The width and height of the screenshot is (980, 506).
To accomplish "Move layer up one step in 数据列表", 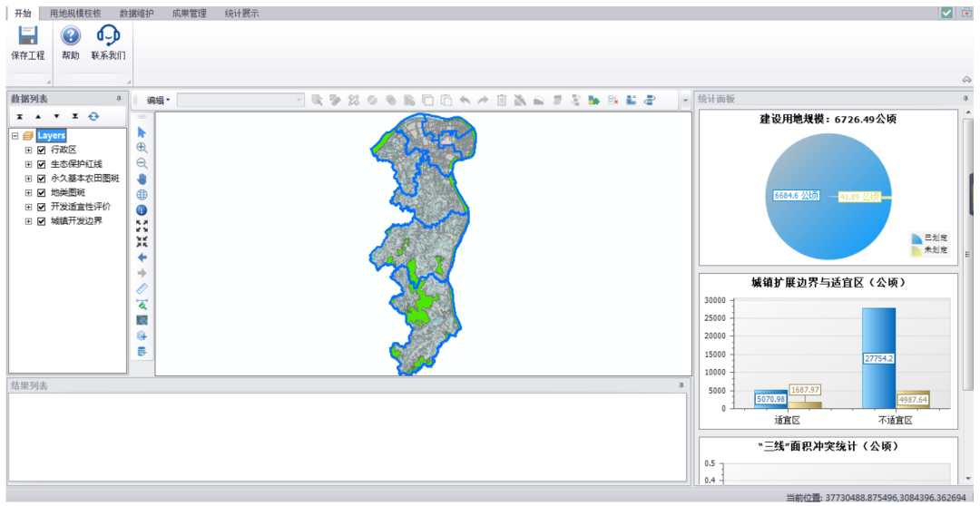I will [x=38, y=116].
